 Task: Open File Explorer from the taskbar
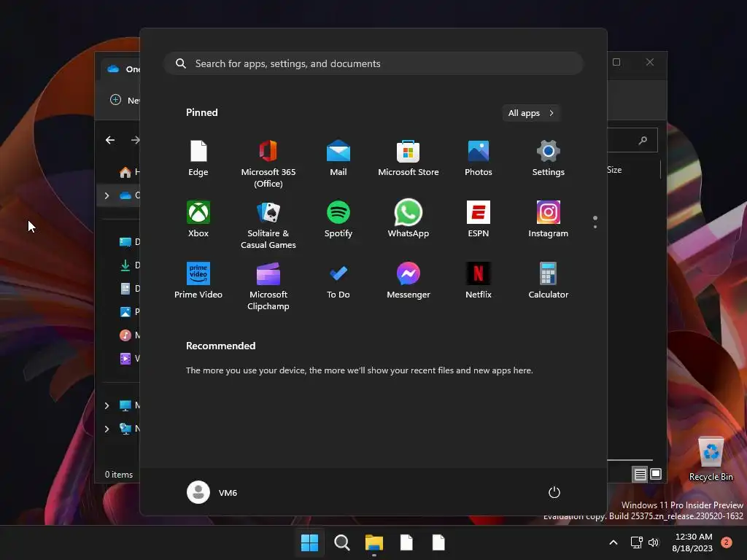click(374, 542)
